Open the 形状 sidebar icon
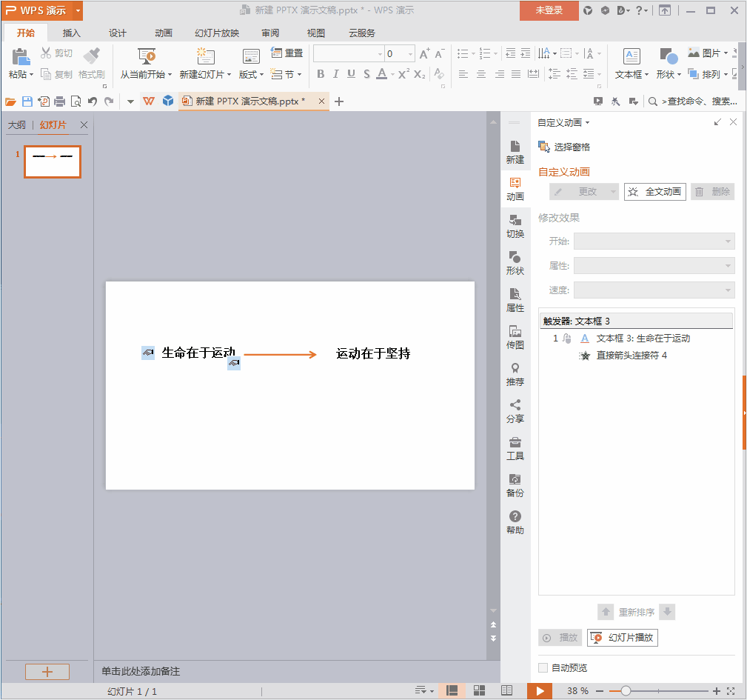The width and height of the screenshot is (747, 700). pos(515,264)
